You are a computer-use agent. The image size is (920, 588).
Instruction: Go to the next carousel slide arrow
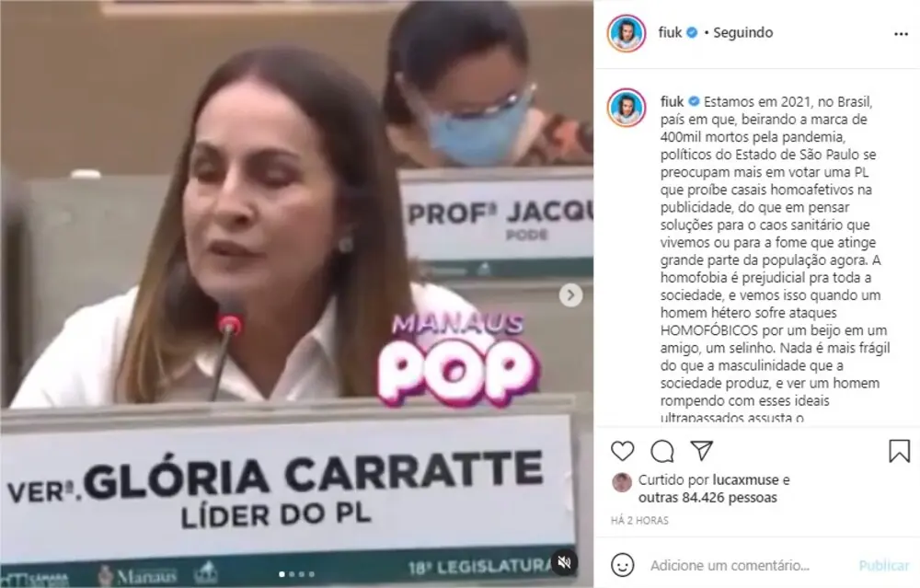tap(570, 295)
